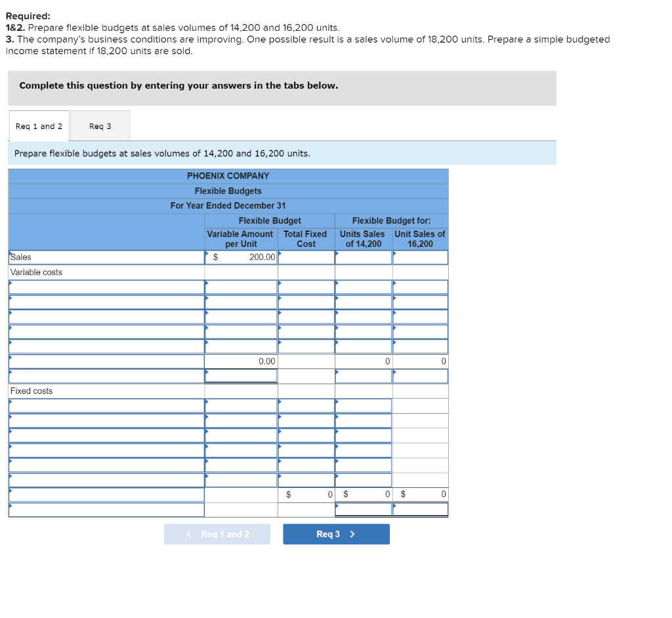This screenshot has width=672, height=618.
Task: Click the first Variable costs name field
Action: [105, 286]
